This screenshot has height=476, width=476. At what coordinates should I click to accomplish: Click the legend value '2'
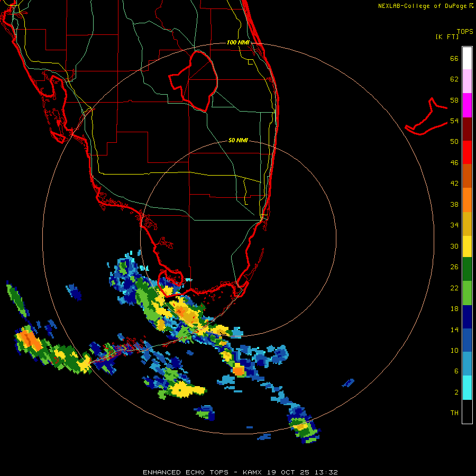[456, 392]
